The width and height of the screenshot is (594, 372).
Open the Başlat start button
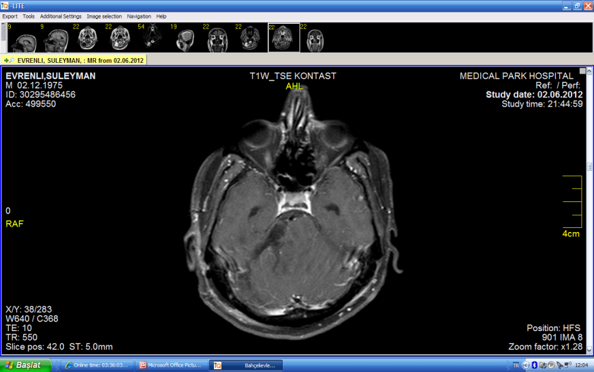[x=25, y=365]
